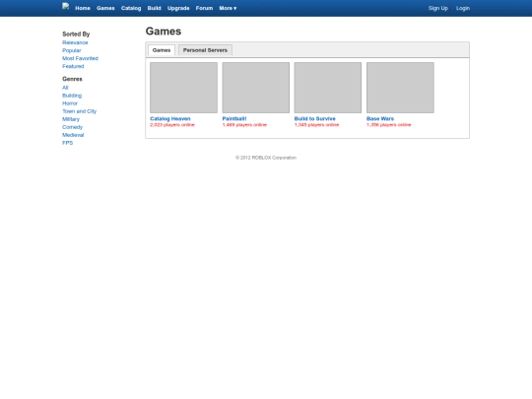
Task: Expand the More dropdown menu
Action: click(x=228, y=8)
